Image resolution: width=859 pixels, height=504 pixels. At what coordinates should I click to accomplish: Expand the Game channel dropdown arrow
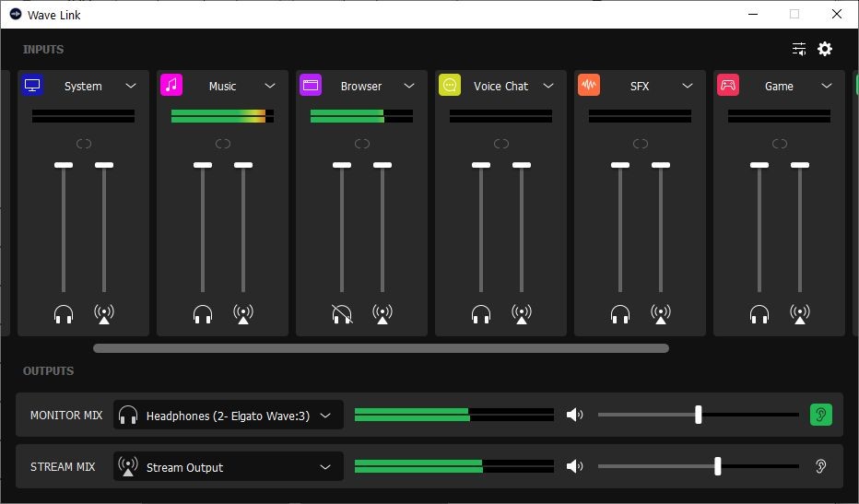[x=827, y=86]
